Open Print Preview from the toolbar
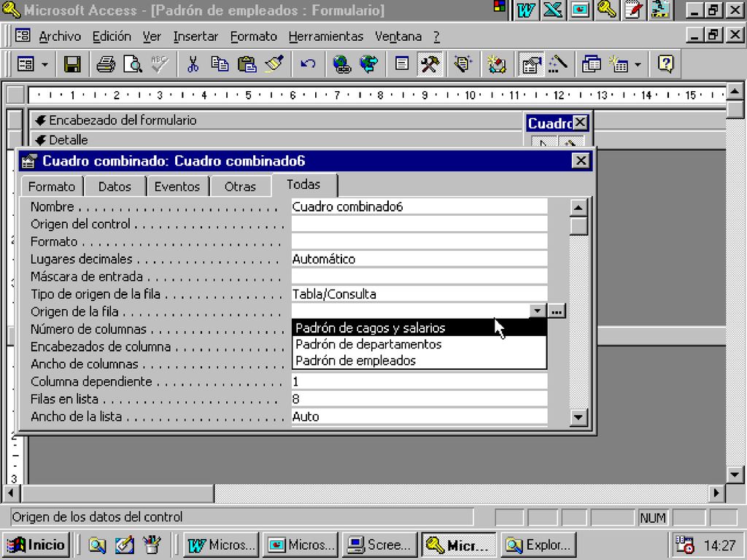 coord(133,64)
